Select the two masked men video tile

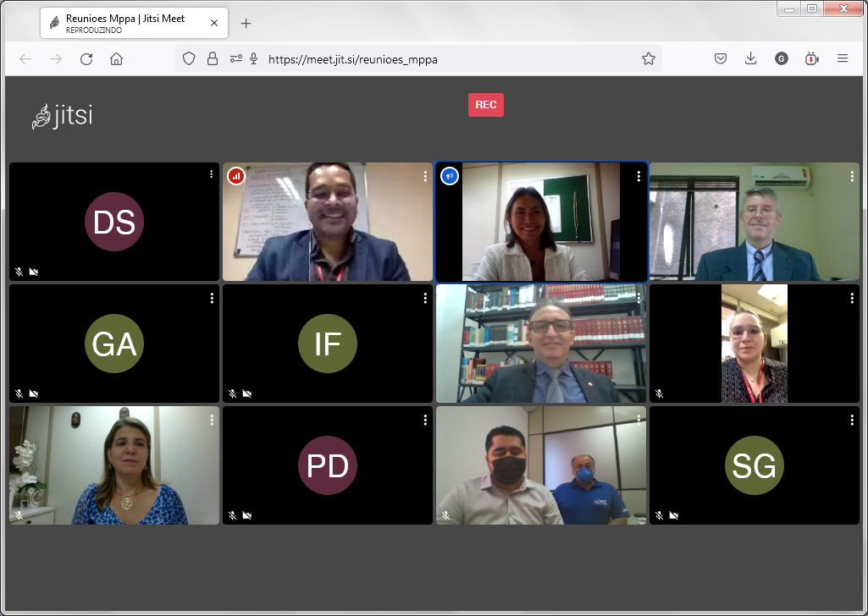pyautogui.click(x=541, y=465)
